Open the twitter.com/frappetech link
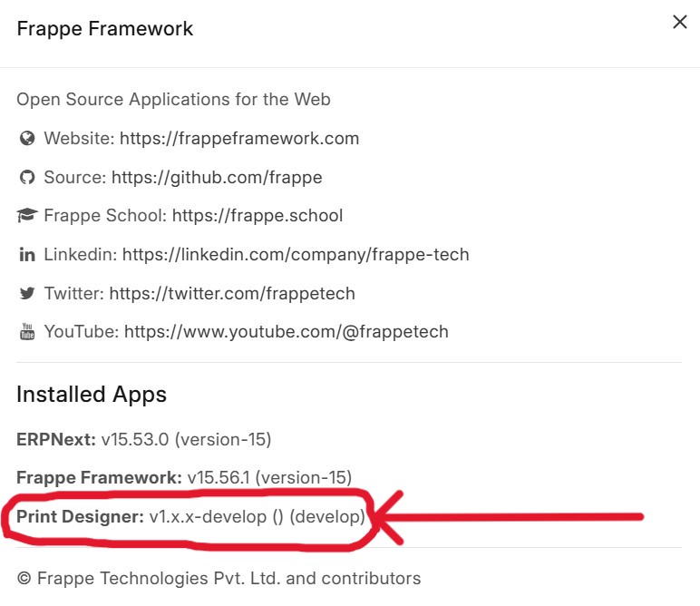Image resolution: width=700 pixels, height=606 pixels. 232,293
